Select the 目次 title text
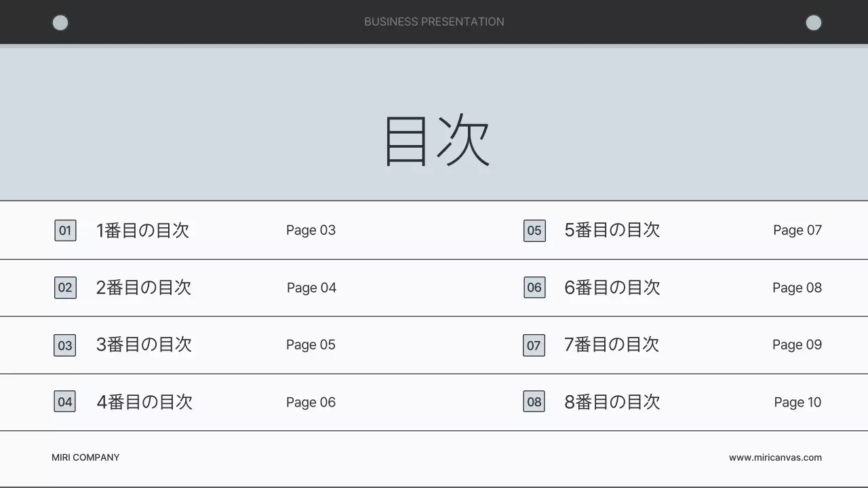868x488 pixels. pyautogui.click(x=437, y=140)
